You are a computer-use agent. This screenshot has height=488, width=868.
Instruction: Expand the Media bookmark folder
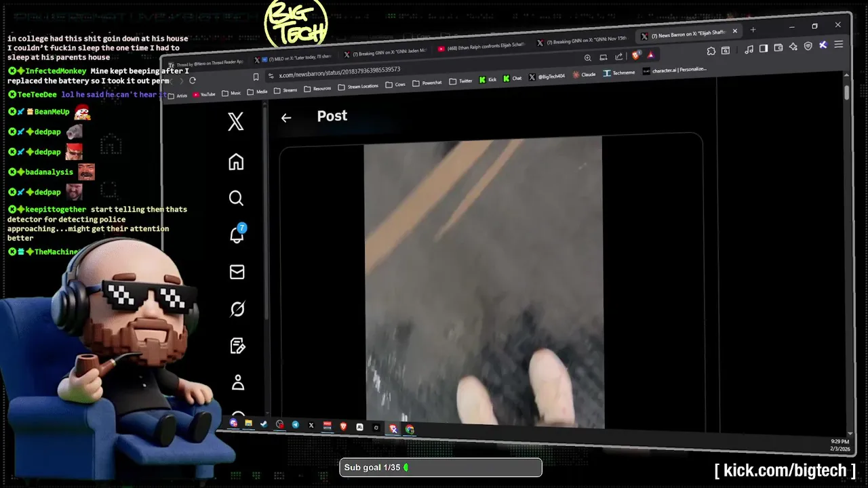coord(257,91)
